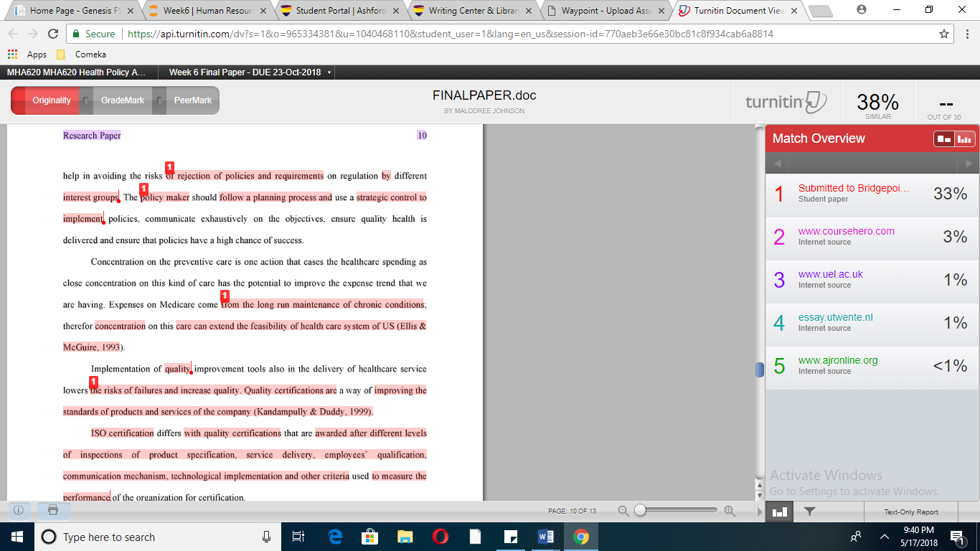The height and width of the screenshot is (551, 980).
Task: Click the MHA620 Health Policy course label
Action: click(x=76, y=72)
